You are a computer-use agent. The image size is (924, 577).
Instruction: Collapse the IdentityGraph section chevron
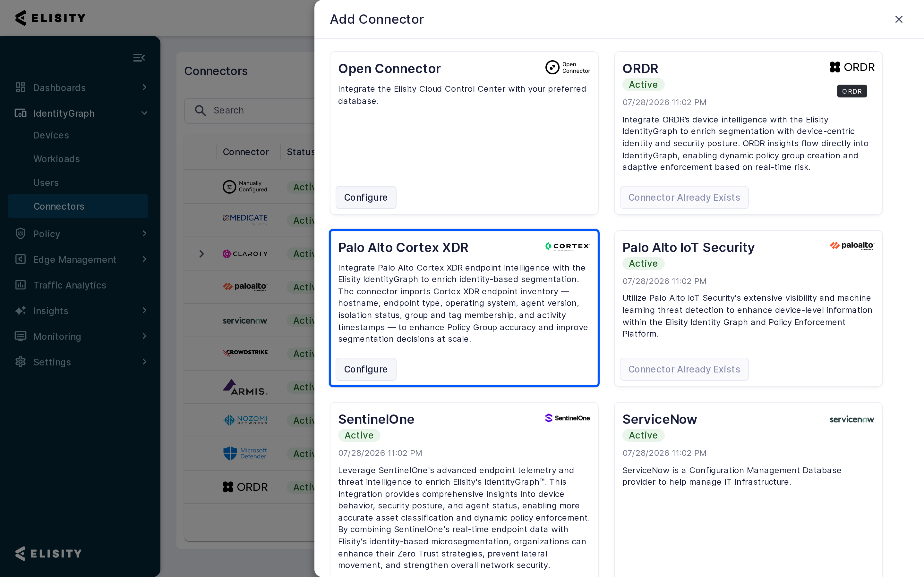tap(144, 113)
